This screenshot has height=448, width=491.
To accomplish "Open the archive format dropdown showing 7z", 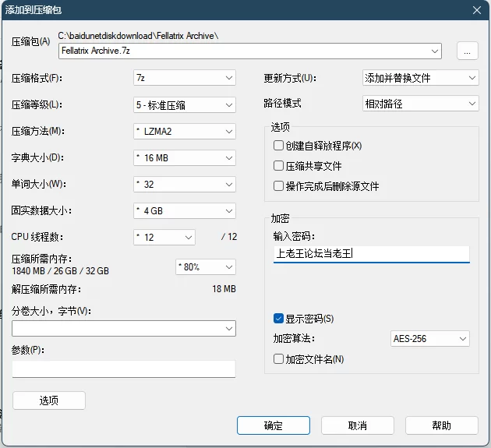I will [x=185, y=78].
